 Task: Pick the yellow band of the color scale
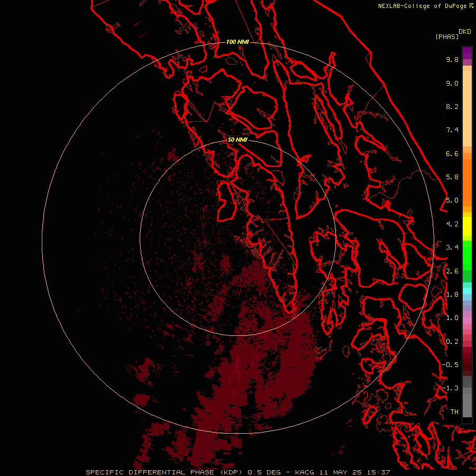point(467,226)
